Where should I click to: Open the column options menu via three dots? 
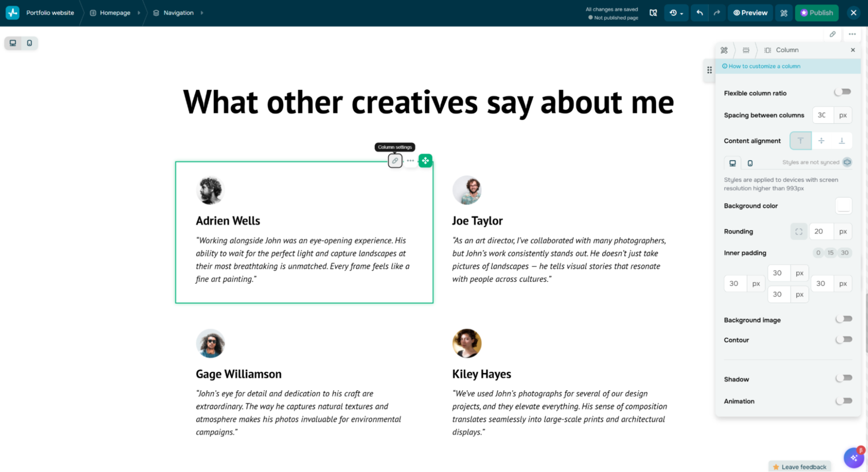[x=410, y=160]
